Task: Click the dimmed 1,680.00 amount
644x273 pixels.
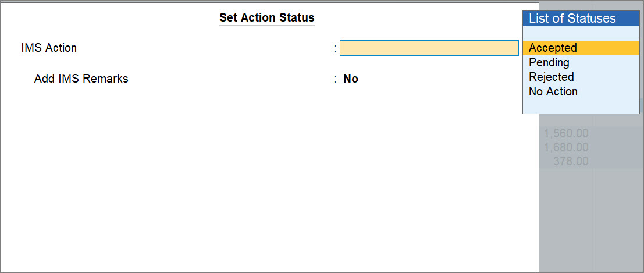Action: pos(565,147)
